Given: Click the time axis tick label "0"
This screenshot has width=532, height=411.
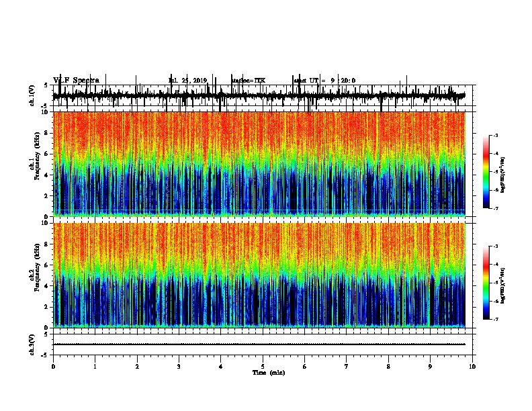Looking at the screenshot, I should (53, 367).
